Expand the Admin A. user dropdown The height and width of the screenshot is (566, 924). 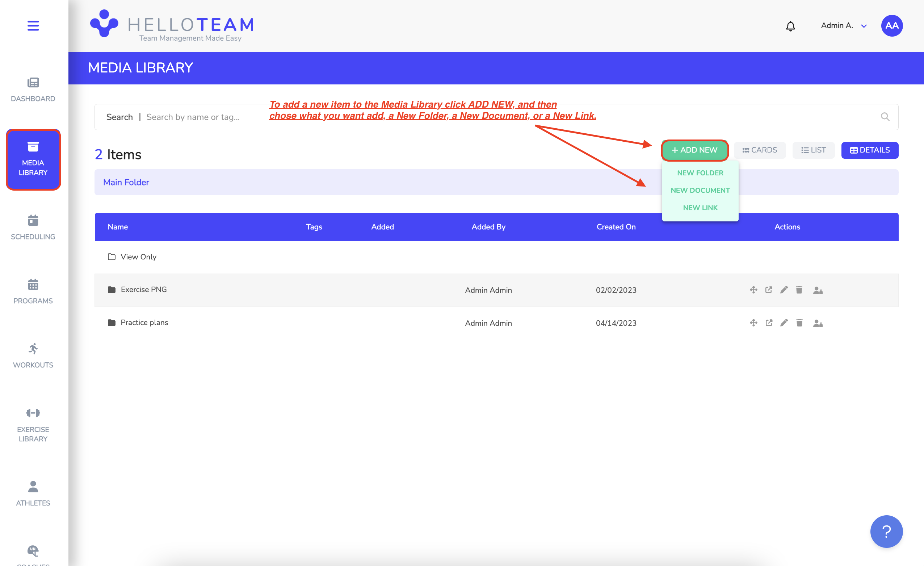[864, 26]
